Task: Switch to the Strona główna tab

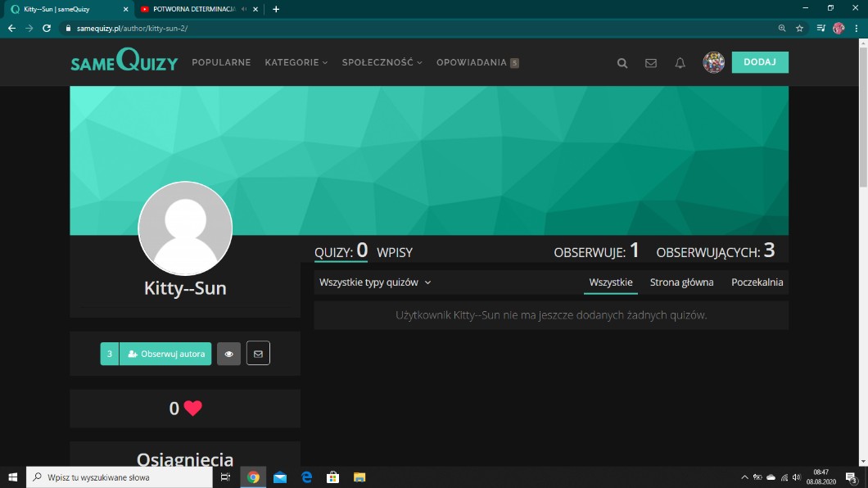Action: (x=681, y=282)
